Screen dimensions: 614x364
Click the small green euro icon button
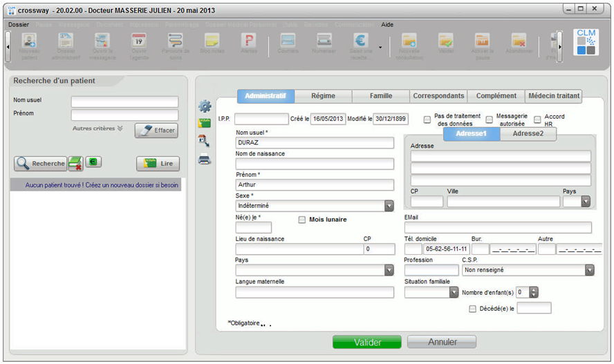coord(92,163)
